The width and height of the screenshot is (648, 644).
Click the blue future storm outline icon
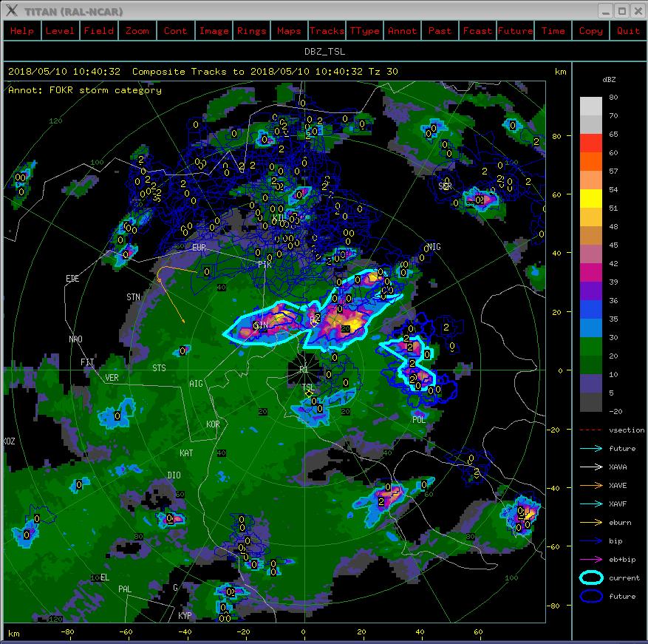[591, 597]
